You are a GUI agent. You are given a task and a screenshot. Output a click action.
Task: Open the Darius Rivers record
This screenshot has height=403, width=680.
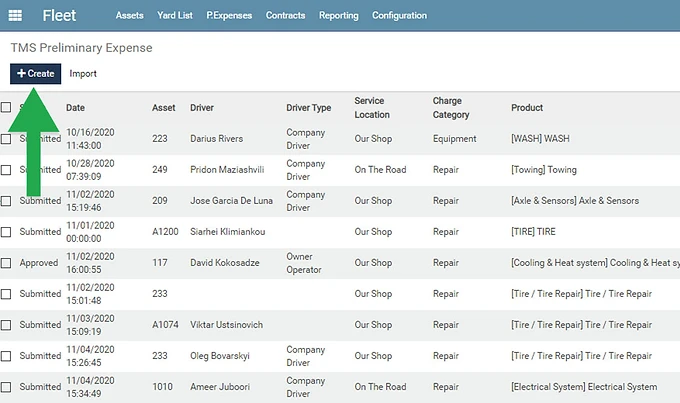pyautogui.click(x=216, y=139)
